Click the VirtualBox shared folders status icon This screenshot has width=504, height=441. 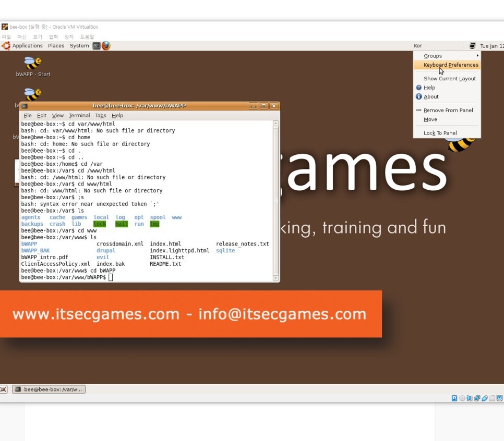(x=492, y=398)
